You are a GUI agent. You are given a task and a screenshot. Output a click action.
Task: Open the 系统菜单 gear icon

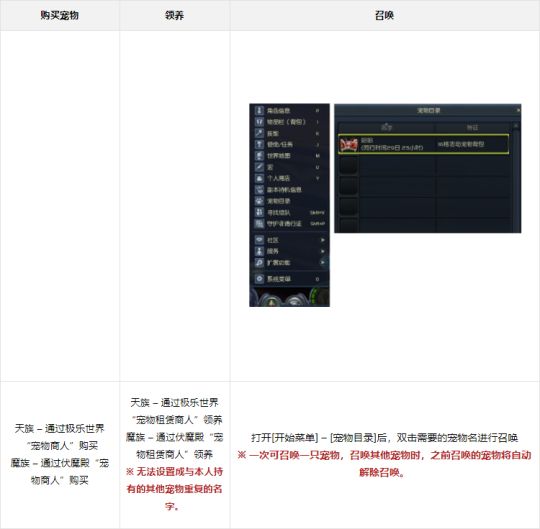(x=259, y=279)
